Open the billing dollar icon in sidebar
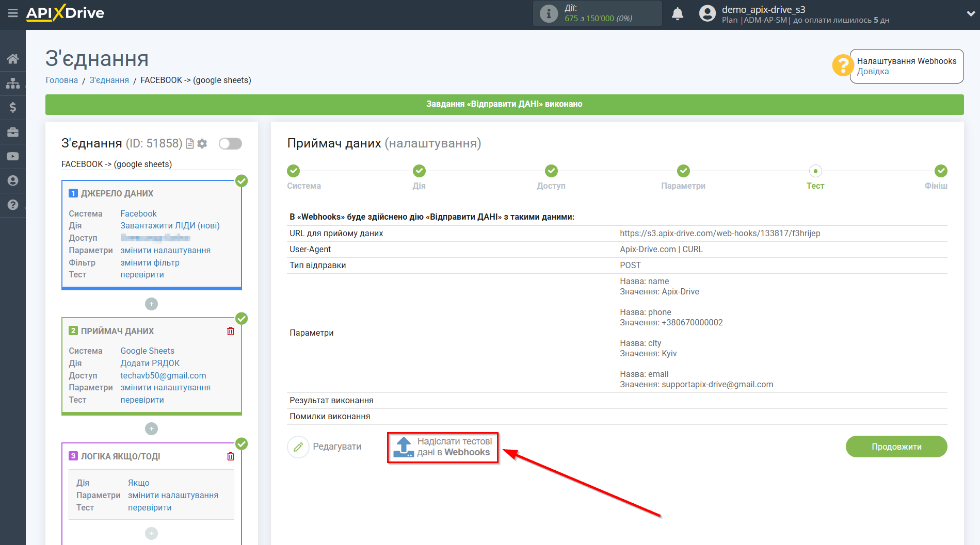Image resolution: width=980 pixels, height=545 pixels. point(13,107)
